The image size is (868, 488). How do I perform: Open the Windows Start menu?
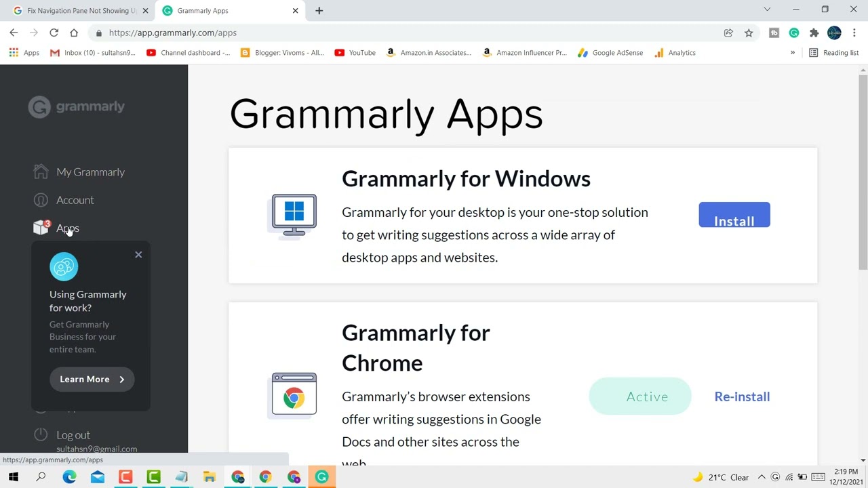click(x=14, y=477)
